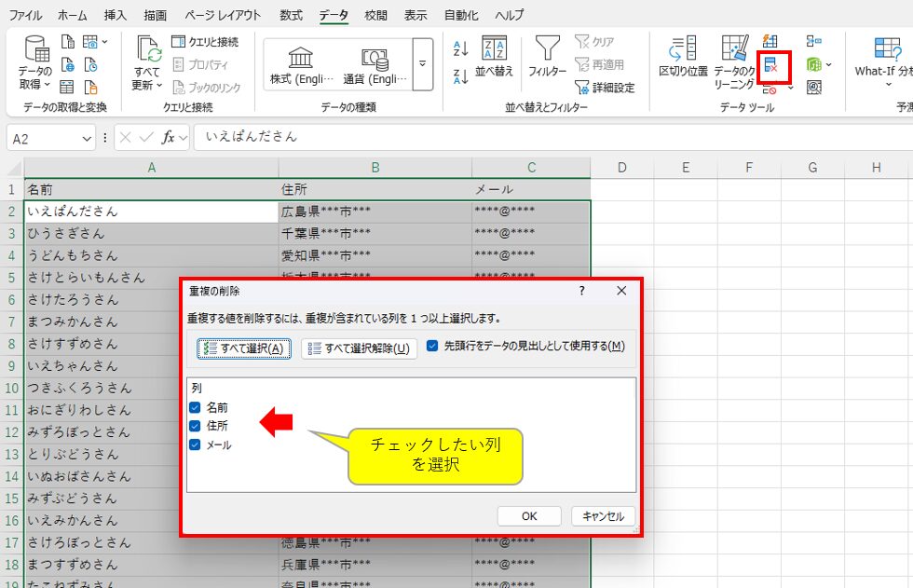Toggle 先頭行をデータの見出しとして使用する checkbox

[x=432, y=346]
